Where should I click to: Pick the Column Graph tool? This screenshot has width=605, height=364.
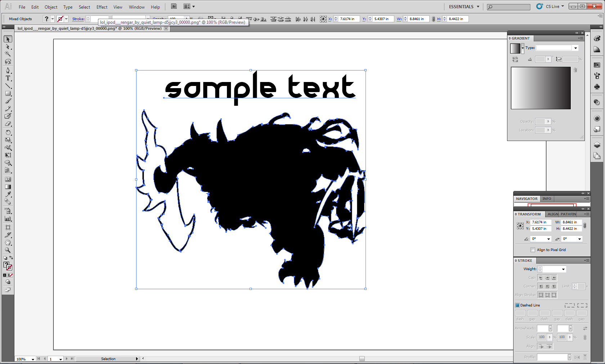tap(8, 218)
